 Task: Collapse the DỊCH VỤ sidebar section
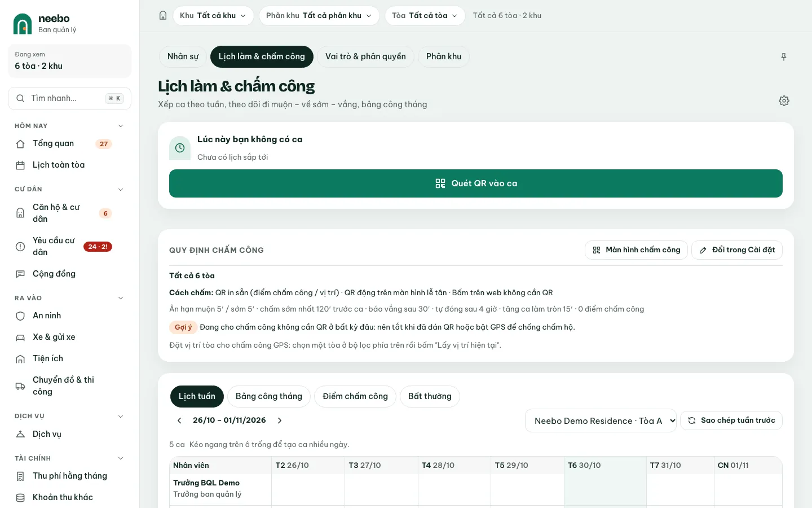121,416
